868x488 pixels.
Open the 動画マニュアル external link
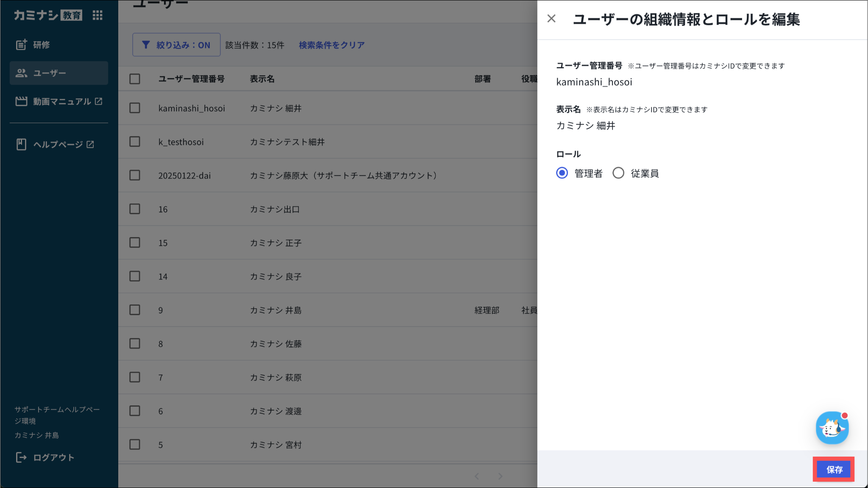coord(62,101)
